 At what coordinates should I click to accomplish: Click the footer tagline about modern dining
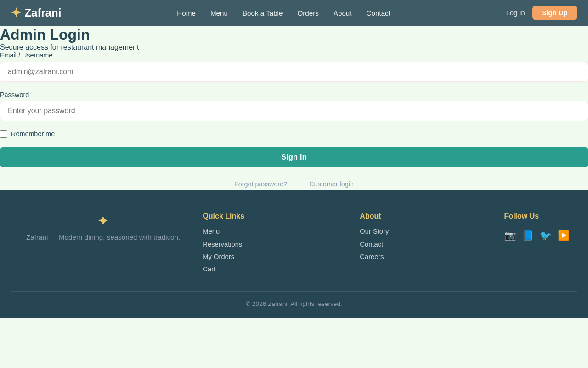click(x=103, y=237)
